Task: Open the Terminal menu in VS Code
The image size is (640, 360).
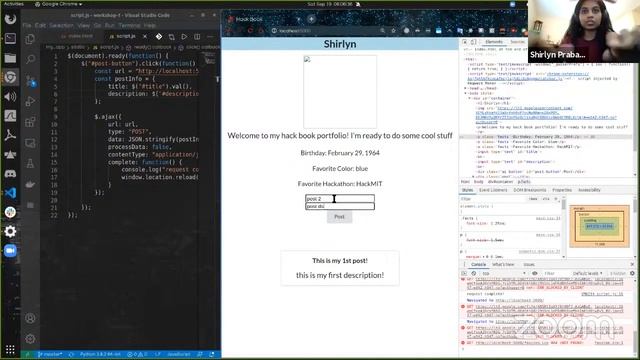Action: click(x=129, y=25)
